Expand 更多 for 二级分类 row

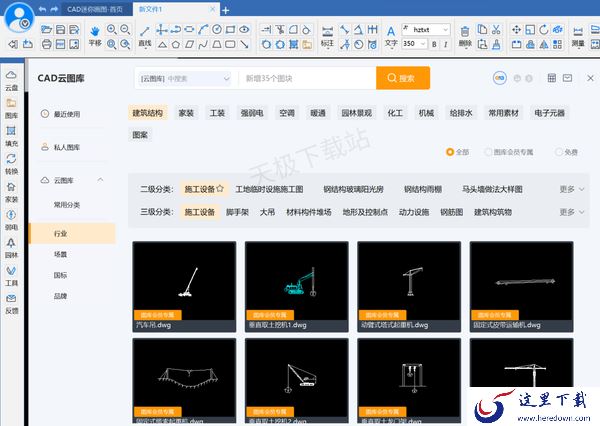coord(572,189)
